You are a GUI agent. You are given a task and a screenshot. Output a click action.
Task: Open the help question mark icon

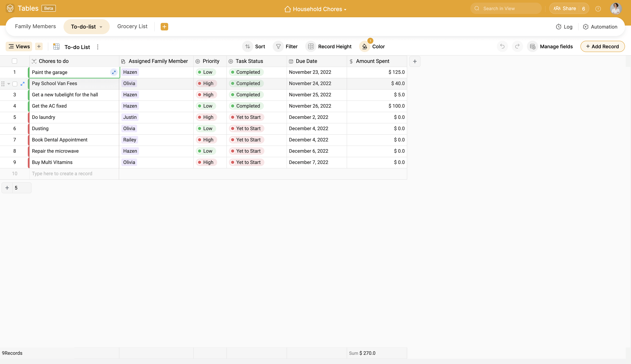pyautogui.click(x=598, y=9)
